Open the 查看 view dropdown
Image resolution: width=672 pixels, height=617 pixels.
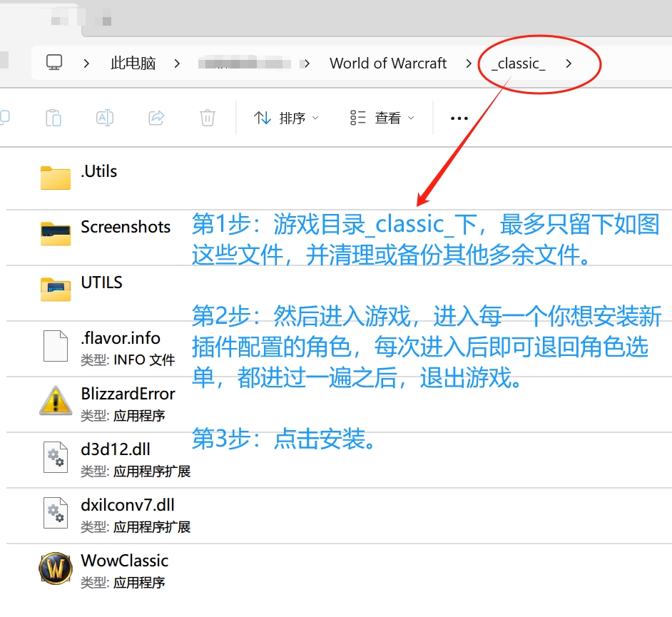[x=382, y=118]
